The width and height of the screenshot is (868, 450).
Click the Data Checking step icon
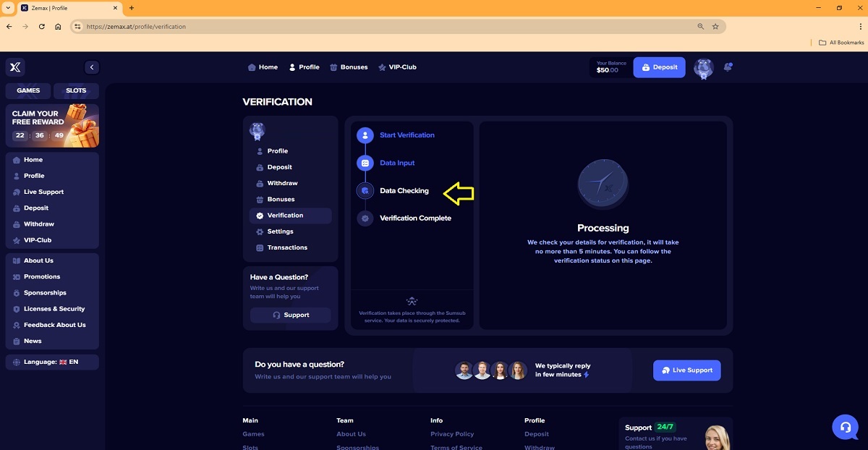(x=365, y=191)
